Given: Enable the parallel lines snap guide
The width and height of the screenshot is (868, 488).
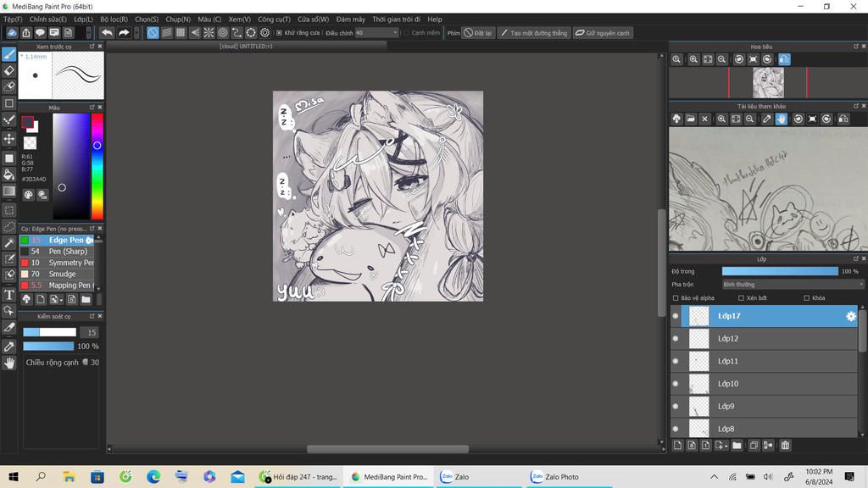Looking at the screenshot, I should (167, 33).
